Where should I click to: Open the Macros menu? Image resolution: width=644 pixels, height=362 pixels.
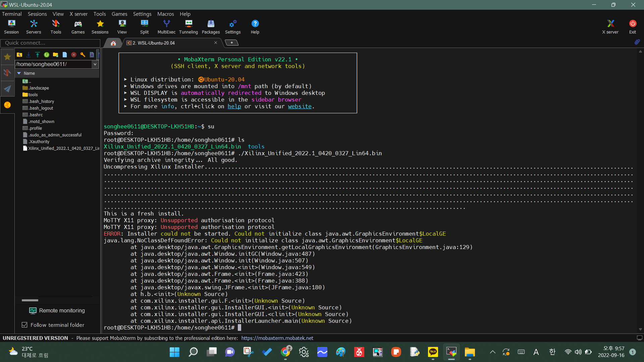[166, 14]
